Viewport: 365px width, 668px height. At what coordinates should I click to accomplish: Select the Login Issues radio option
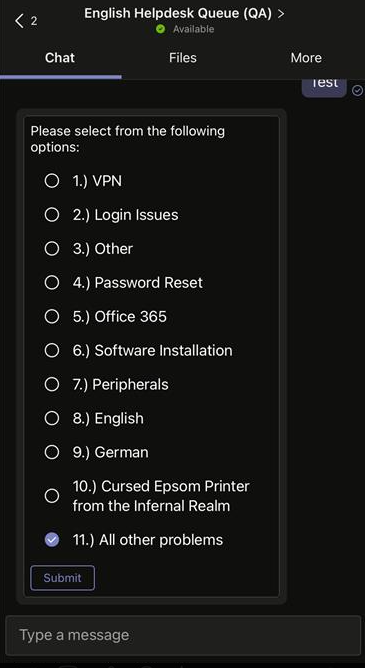click(52, 215)
